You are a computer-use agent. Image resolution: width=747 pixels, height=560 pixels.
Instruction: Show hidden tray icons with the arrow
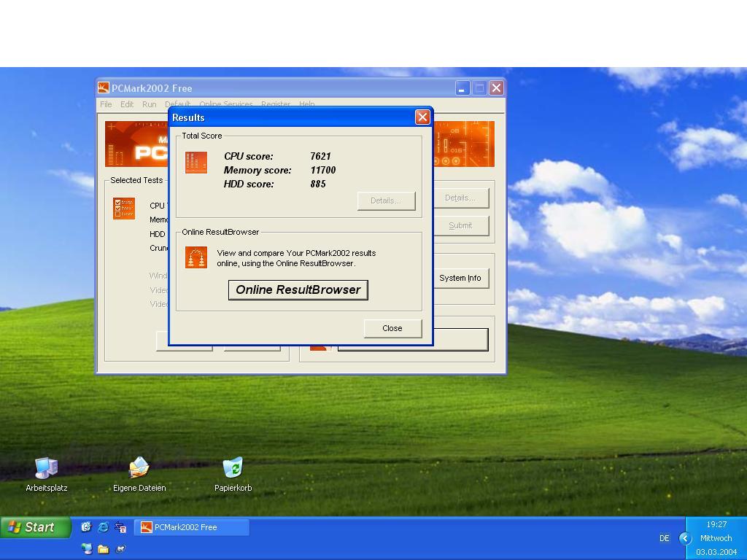click(685, 538)
